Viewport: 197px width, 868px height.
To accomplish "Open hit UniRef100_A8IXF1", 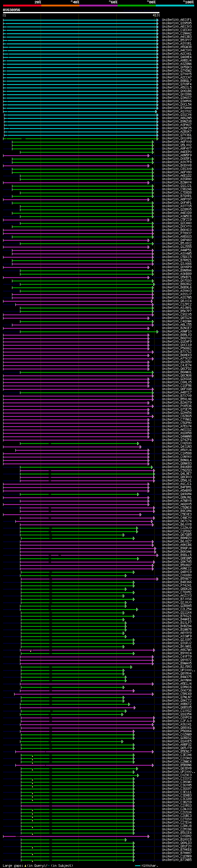I will coord(176,20).
